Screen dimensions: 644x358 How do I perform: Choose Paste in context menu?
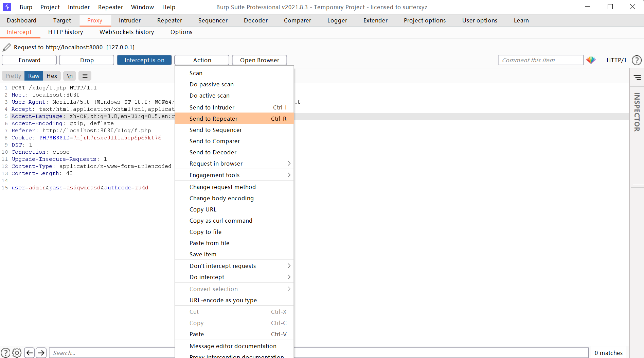click(x=234, y=334)
